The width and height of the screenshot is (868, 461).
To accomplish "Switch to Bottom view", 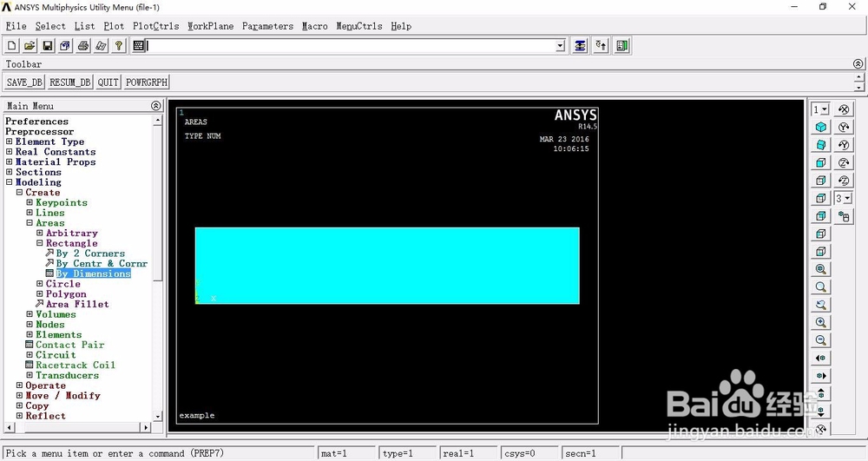I will (821, 251).
